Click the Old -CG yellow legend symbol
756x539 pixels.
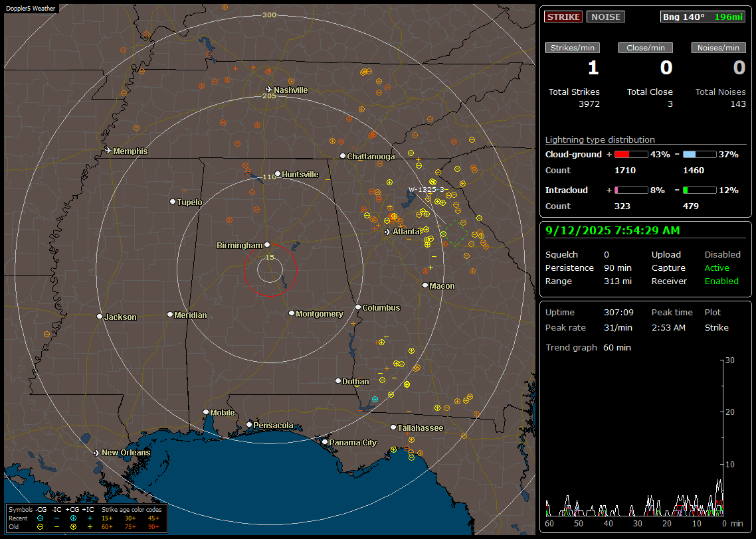[40, 527]
